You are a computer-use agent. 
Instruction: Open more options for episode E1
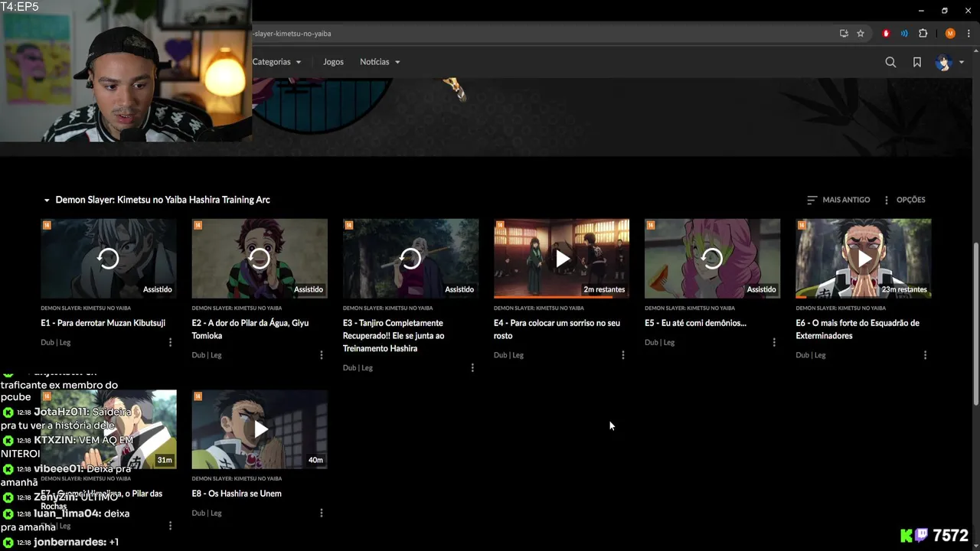pos(170,342)
